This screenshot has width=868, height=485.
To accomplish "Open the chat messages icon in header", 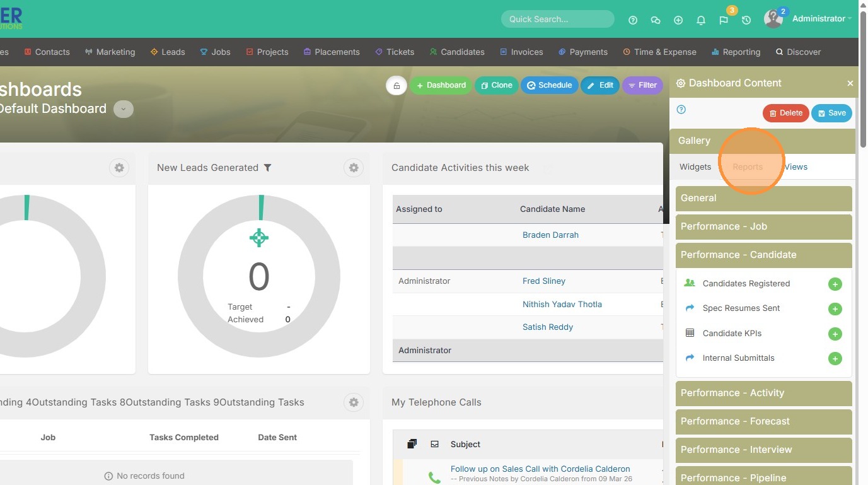I will [656, 20].
